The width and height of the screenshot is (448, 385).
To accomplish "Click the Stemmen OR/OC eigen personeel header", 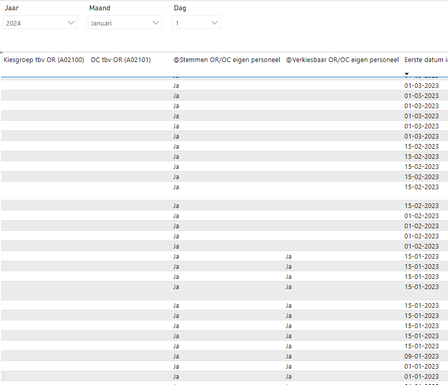I will click(x=227, y=60).
